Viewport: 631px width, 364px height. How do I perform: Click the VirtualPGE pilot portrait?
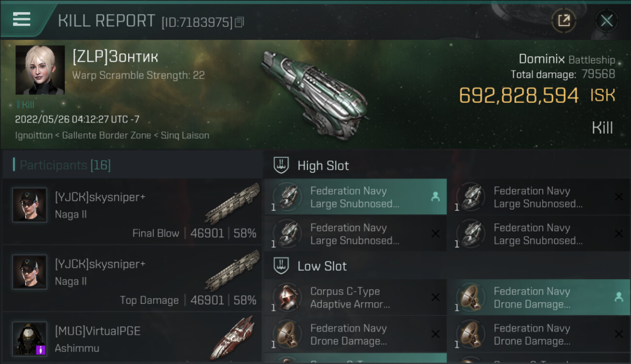point(30,338)
